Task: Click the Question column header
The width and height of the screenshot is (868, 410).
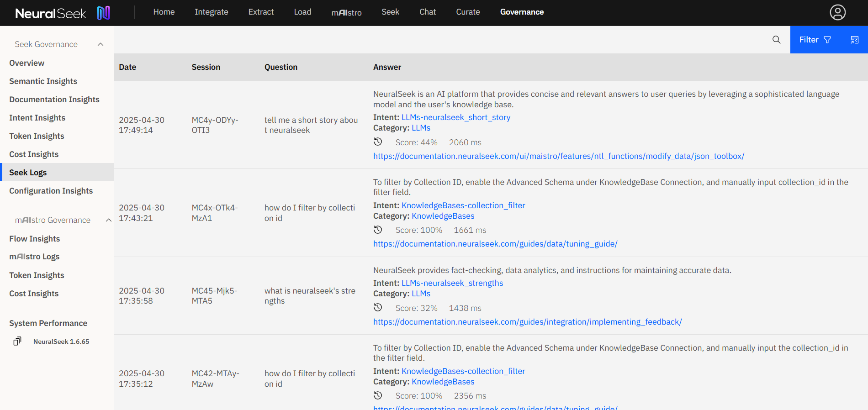Action: (x=281, y=67)
